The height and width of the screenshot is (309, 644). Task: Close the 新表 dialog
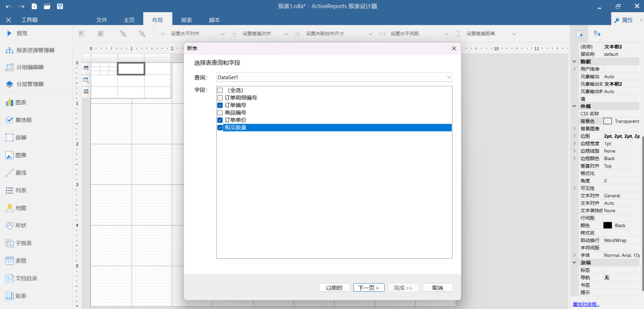[x=454, y=48]
